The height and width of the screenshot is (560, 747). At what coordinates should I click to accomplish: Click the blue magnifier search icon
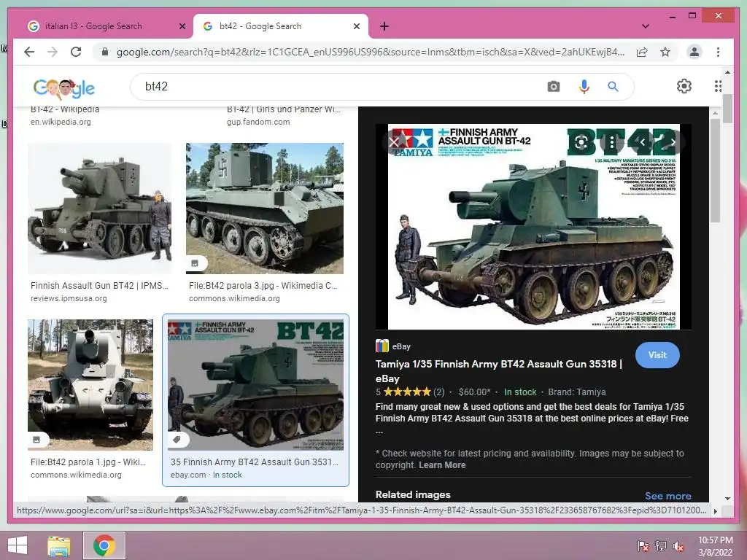pyautogui.click(x=613, y=86)
